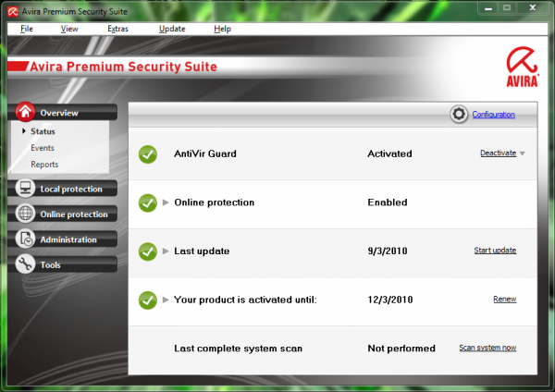Click the Renew link

click(505, 299)
